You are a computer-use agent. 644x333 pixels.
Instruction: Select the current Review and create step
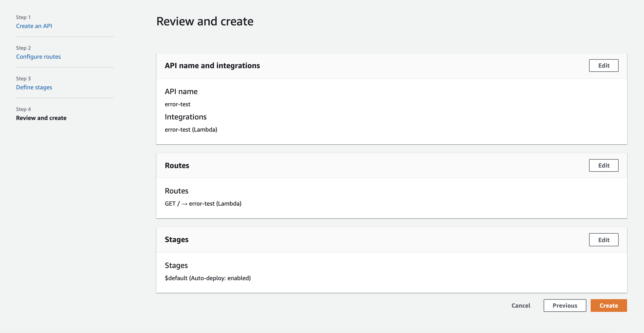pyautogui.click(x=41, y=118)
